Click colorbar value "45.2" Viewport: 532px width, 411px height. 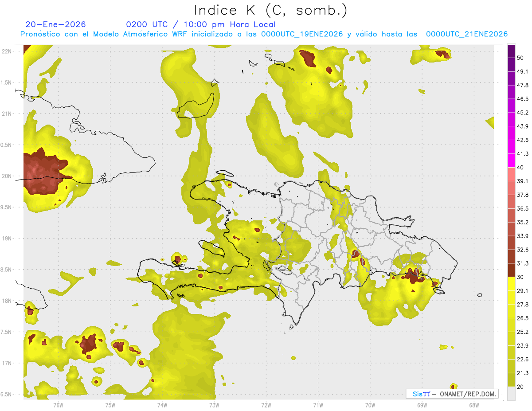[523, 113]
